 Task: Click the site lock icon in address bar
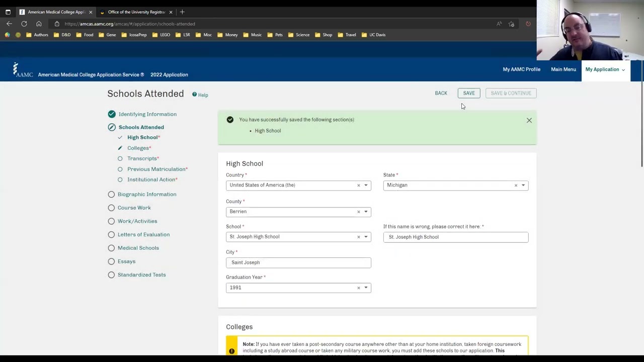(x=57, y=24)
